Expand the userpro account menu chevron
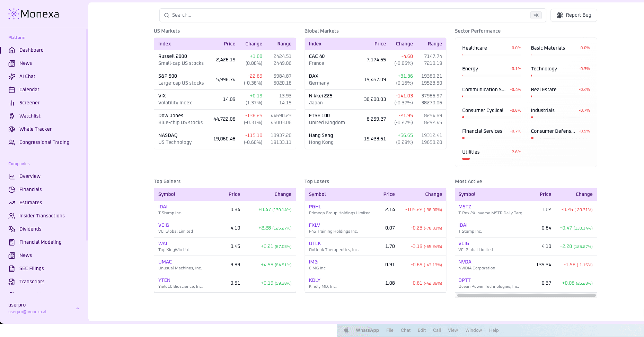Image resolution: width=644 pixels, height=337 pixels. (78, 308)
